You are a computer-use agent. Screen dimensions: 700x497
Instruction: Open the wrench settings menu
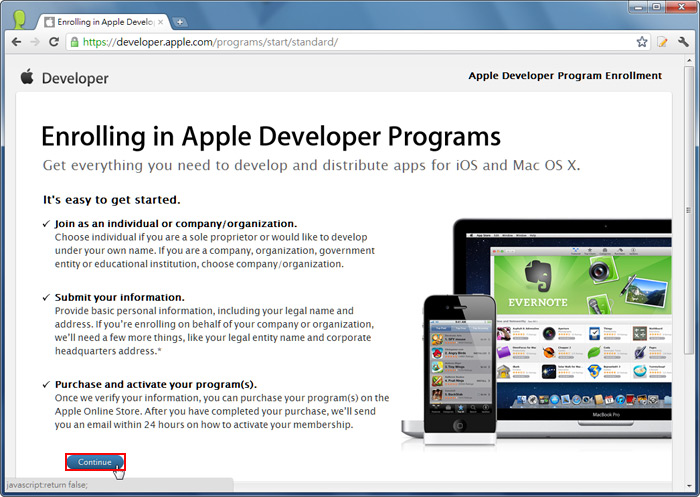point(683,42)
